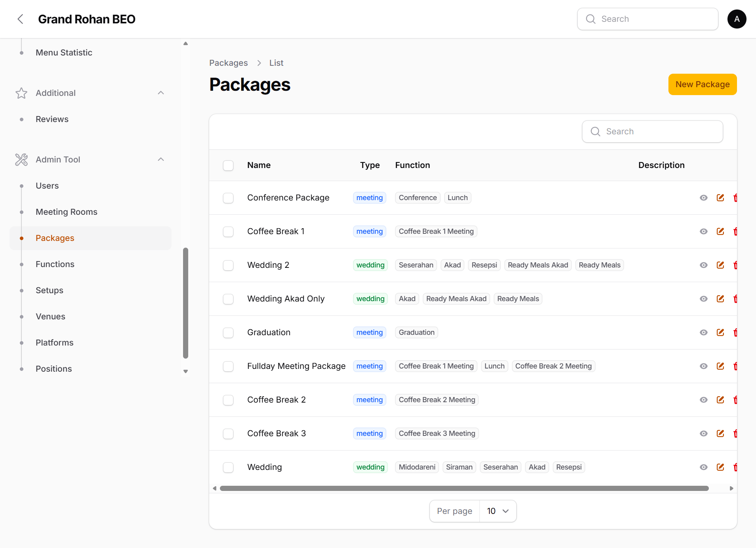
Task: View the Coffee Break 3 package
Action: point(703,433)
